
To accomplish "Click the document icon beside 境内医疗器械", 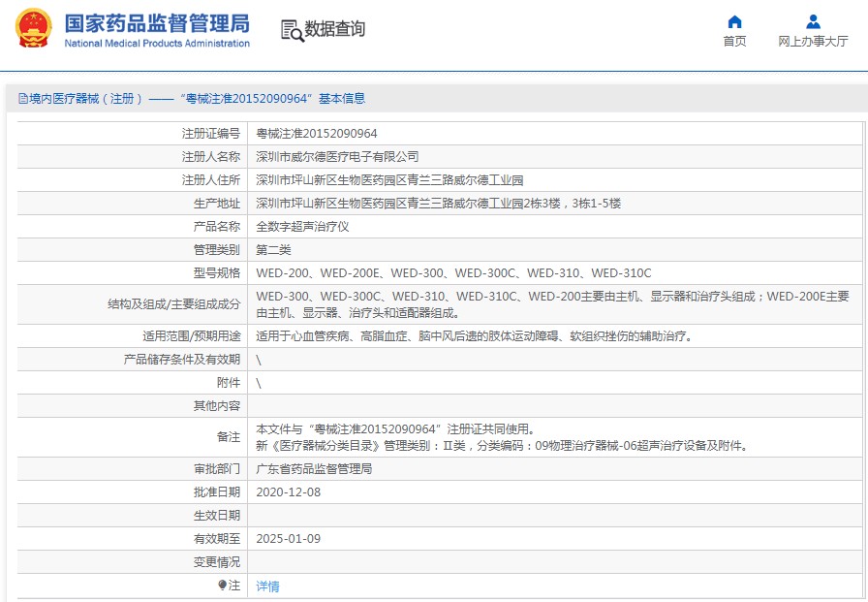I will (x=23, y=99).
